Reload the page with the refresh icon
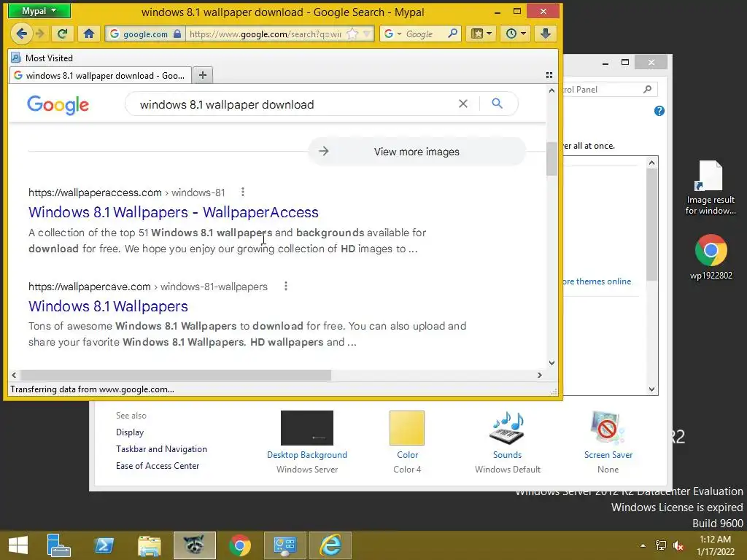747x560 pixels. pos(62,34)
